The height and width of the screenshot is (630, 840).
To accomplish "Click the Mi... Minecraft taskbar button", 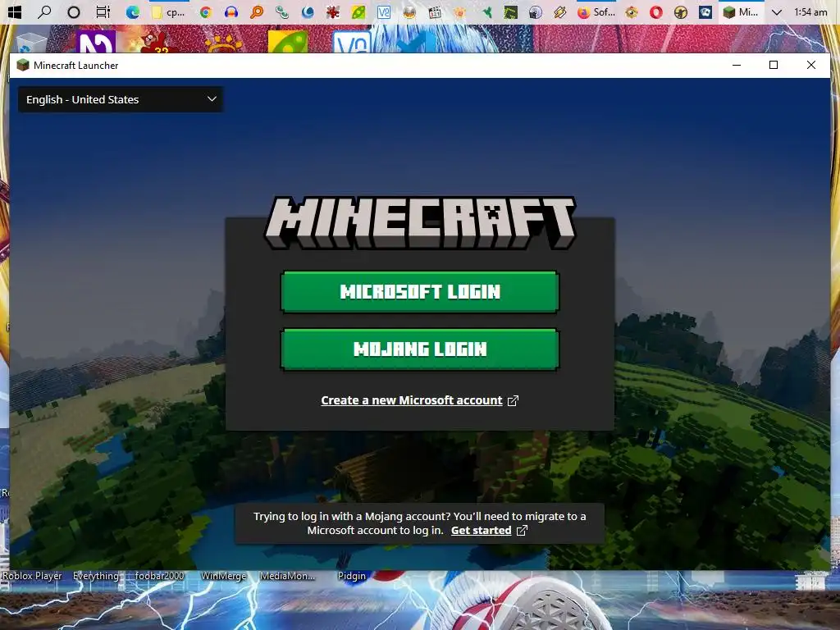I will (x=741, y=11).
